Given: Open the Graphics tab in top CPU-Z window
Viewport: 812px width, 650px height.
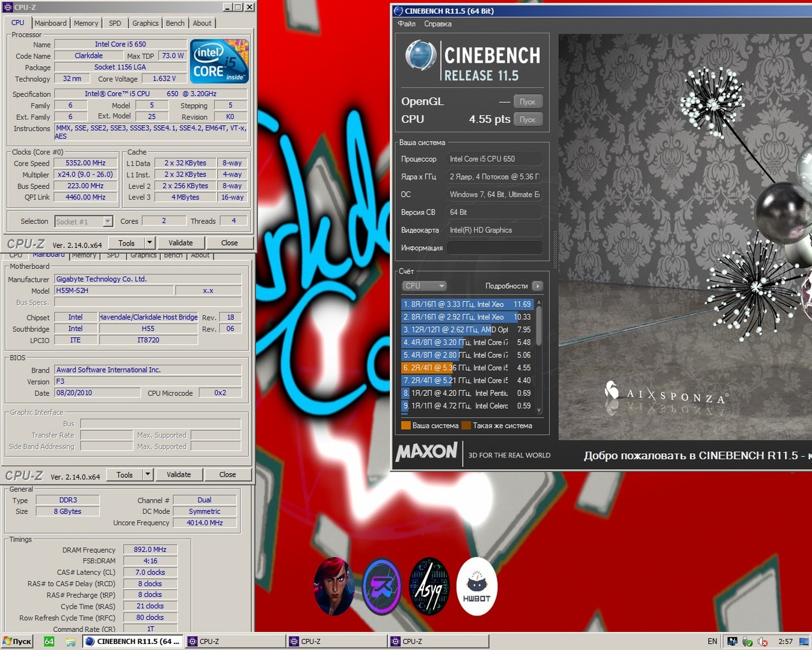Looking at the screenshot, I should coord(146,23).
